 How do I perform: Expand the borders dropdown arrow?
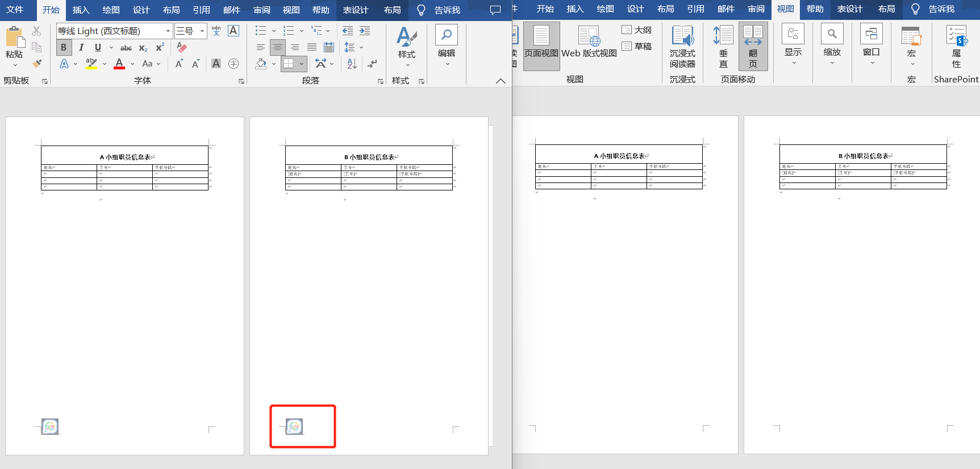[302, 64]
